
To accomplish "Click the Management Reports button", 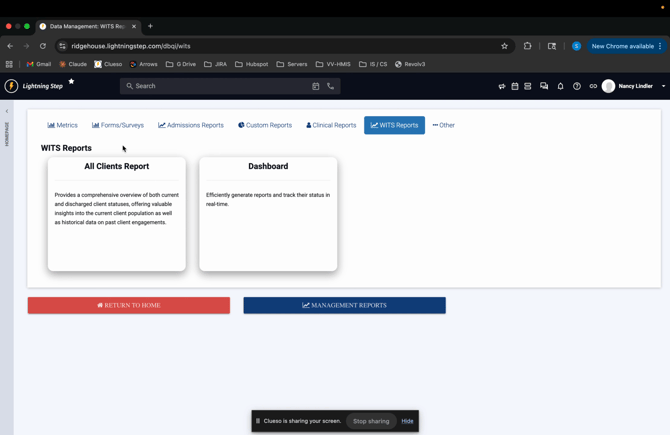I will tap(344, 305).
